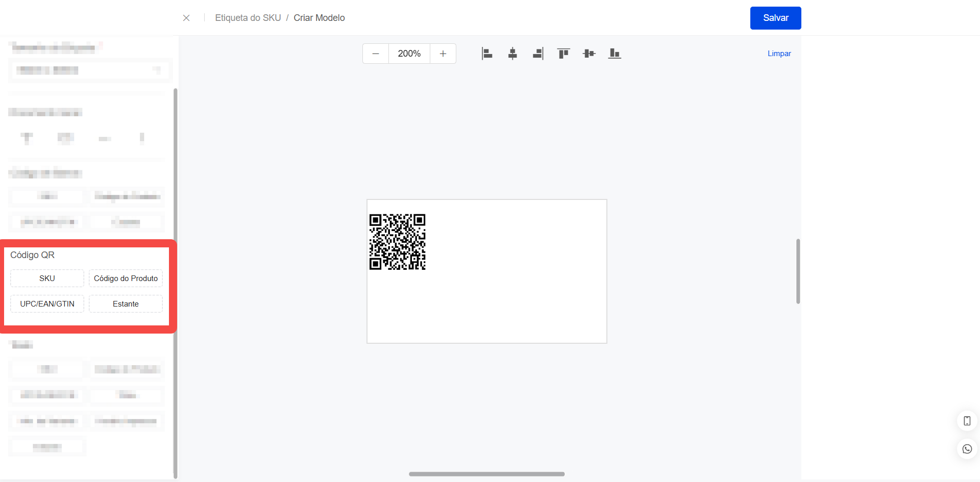Image resolution: width=980 pixels, height=482 pixels.
Task: Click the Criar Modelo breadcrumb text
Action: 319,18
